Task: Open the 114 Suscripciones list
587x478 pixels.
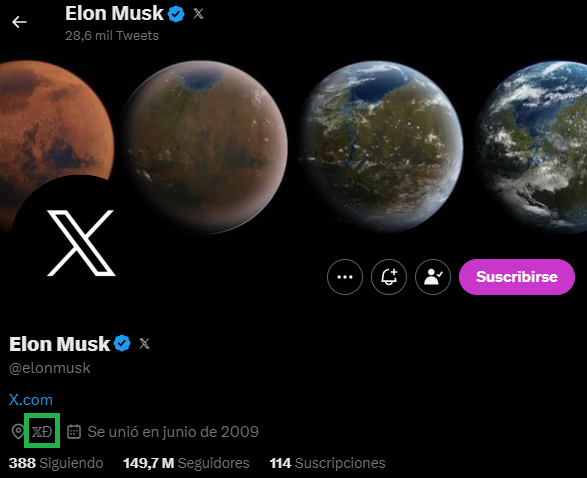Action: pyautogui.click(x=328, y=463)
